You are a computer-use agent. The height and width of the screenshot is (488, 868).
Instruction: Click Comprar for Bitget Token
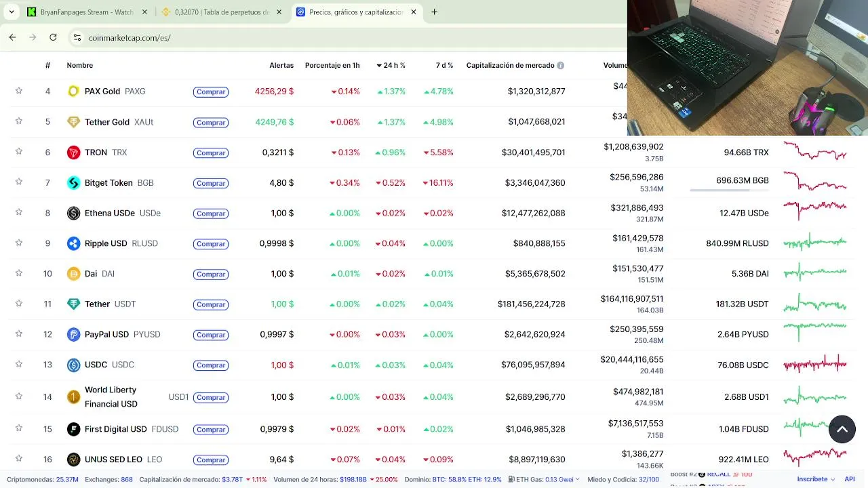(x=210, y=183)
